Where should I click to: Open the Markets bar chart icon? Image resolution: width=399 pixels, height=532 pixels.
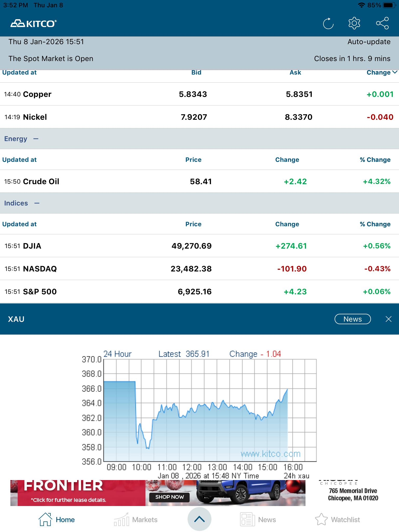point(121,520)
